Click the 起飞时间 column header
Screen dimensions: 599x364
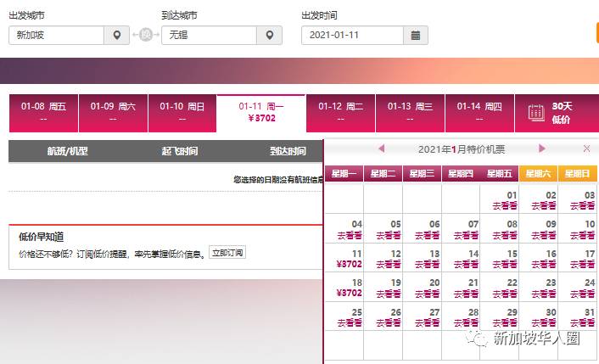tap(180, 151)
